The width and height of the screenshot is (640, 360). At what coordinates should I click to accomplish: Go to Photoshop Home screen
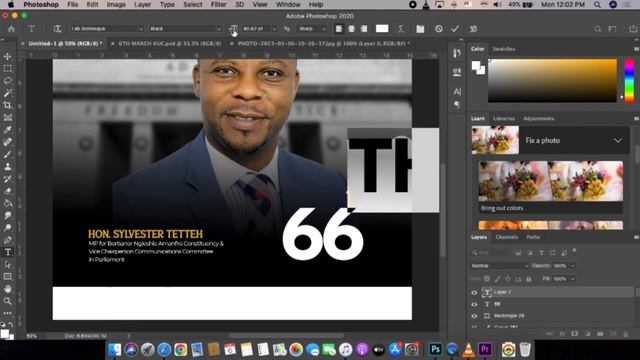11,29
